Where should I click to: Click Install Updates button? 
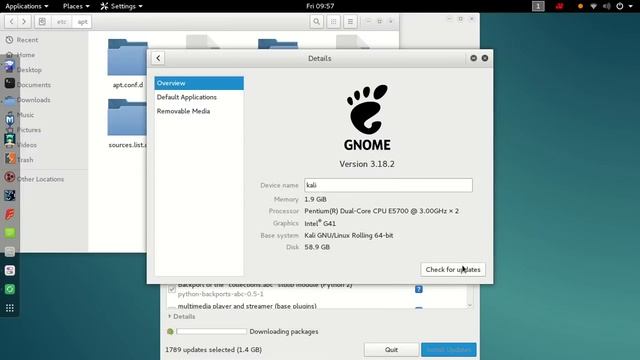pos(449,349)
